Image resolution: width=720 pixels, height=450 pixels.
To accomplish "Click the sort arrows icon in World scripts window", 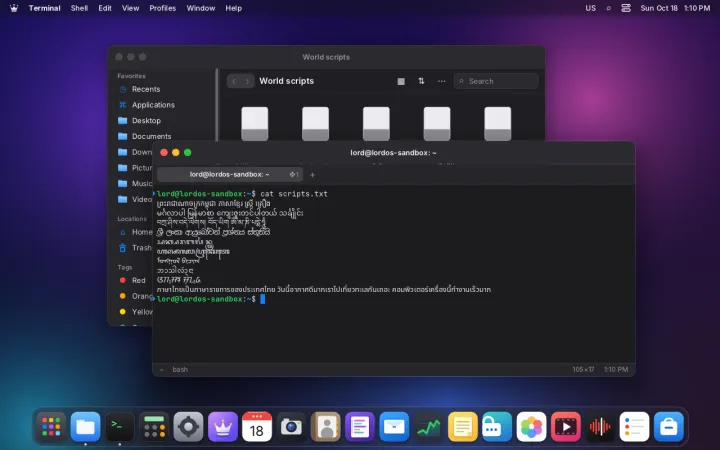I will (x=421, y=81).
